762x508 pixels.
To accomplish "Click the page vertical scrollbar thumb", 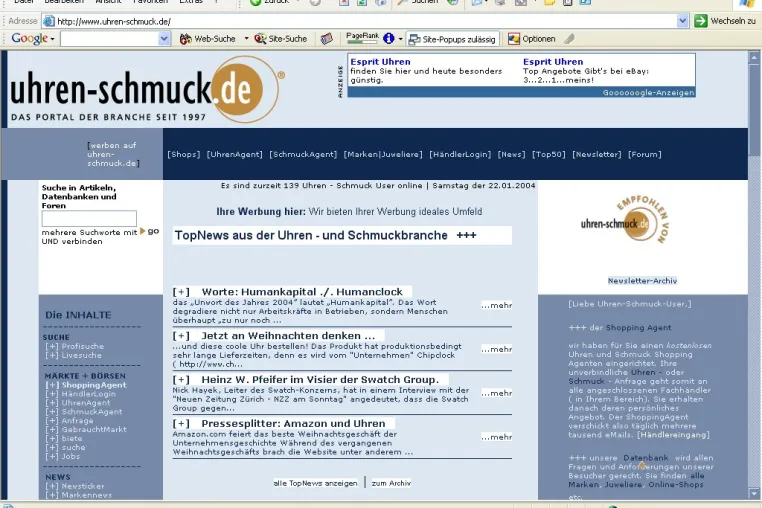I will coord(754,109).
